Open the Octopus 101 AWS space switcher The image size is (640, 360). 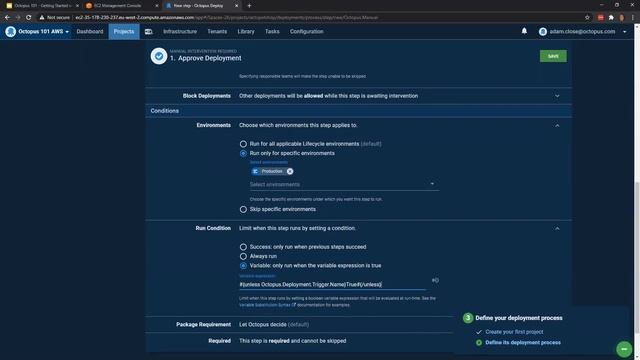click(38, 31)
